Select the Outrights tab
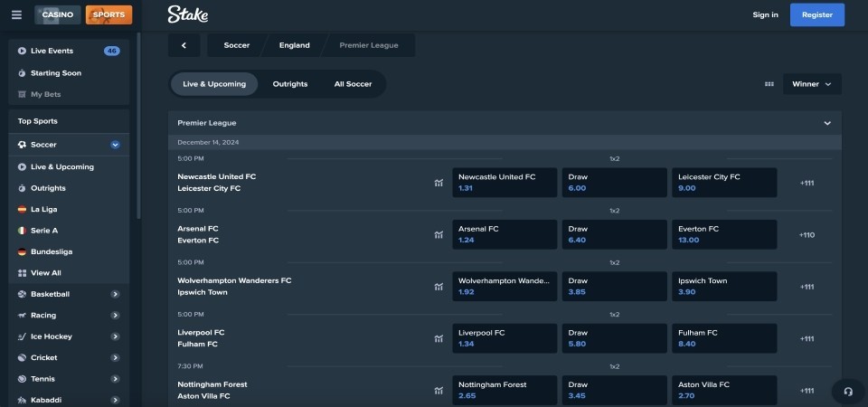Viewport: 868px width, 407px height. 290,84
